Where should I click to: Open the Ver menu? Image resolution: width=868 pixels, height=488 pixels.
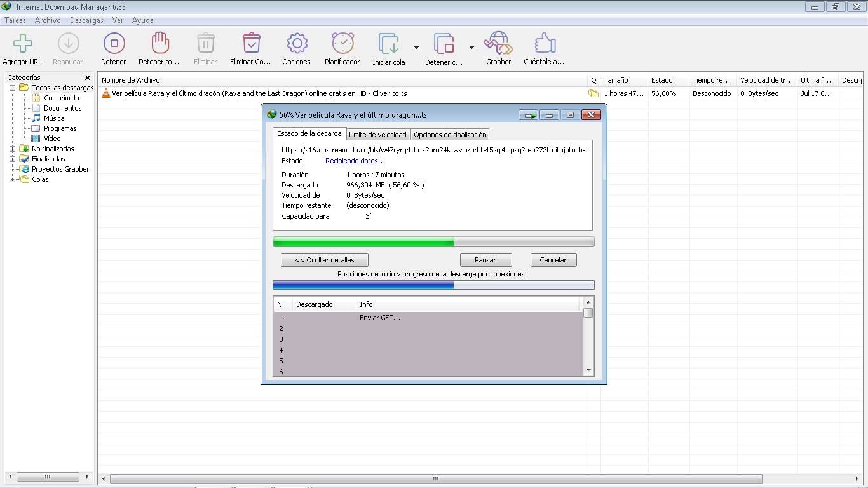click(x=118, y=20)
